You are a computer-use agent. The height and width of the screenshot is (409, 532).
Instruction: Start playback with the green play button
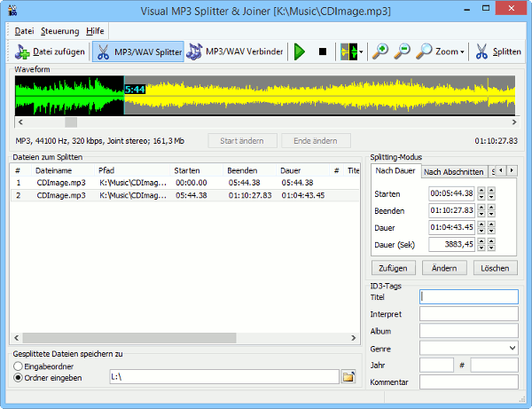click(x=300, y=51)
